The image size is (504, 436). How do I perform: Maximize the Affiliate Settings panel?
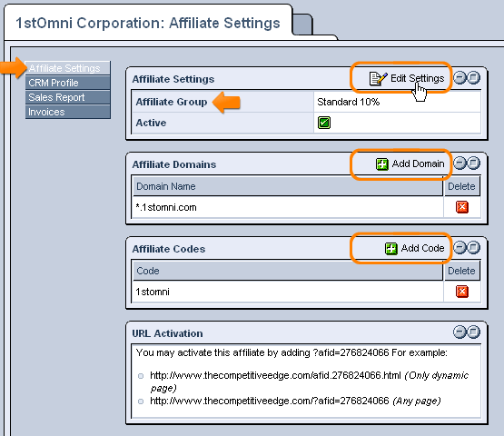[x=474, y=78]
